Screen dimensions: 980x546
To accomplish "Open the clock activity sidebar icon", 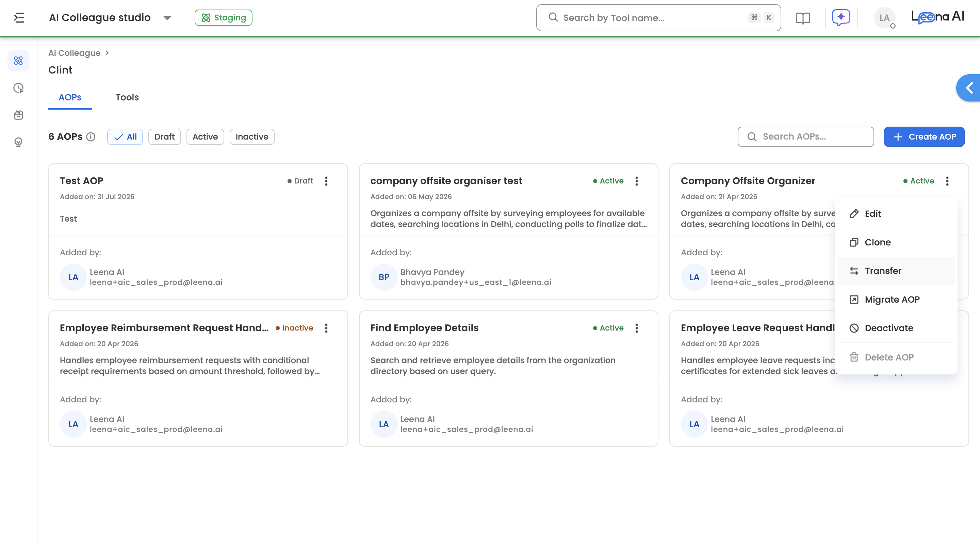I will click(x=18, y=88).
